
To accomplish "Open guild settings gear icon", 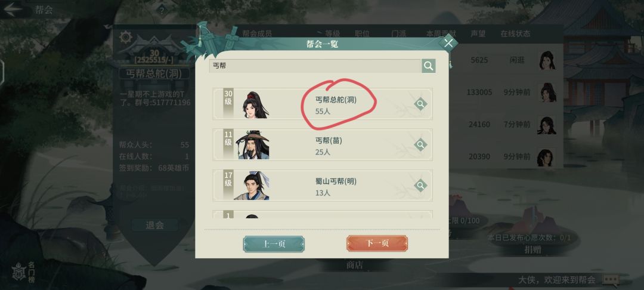I will tap(126, 38).
